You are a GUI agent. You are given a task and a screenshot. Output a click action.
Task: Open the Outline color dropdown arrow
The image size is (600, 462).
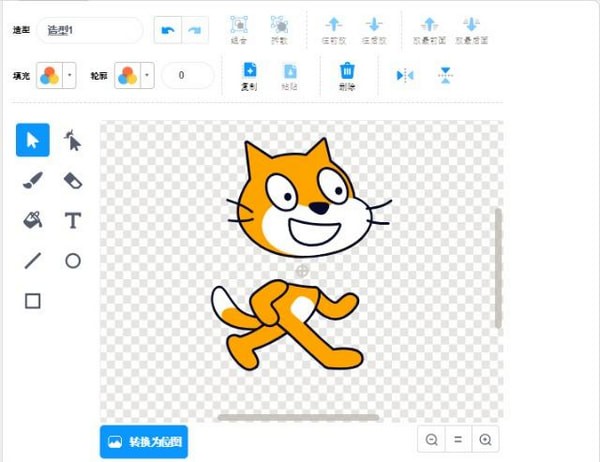[147, 75]
